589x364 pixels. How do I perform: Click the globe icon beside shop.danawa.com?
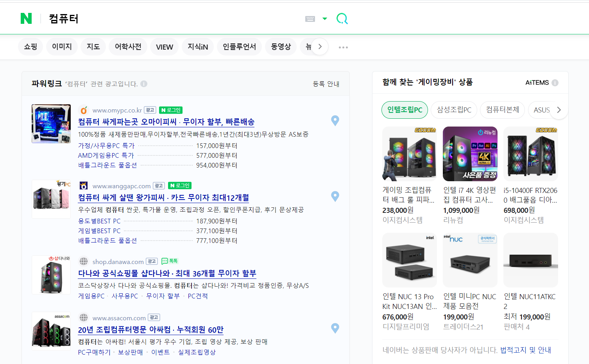click(84, 261)
